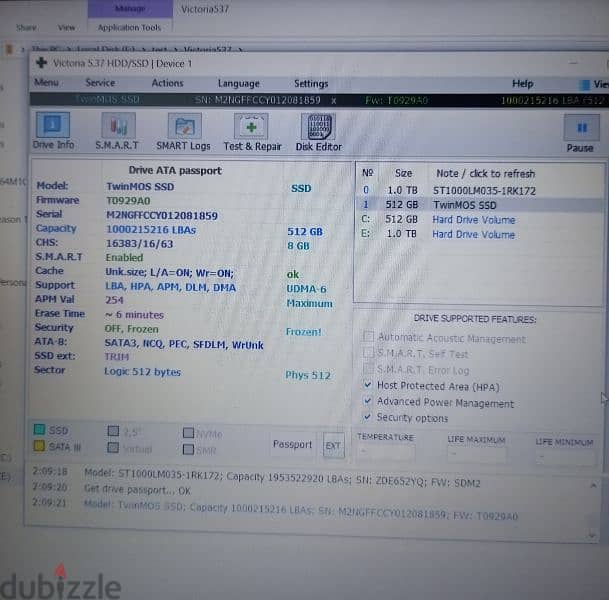
Task: Click the x beside the serial number
Action: pos(334,101)
